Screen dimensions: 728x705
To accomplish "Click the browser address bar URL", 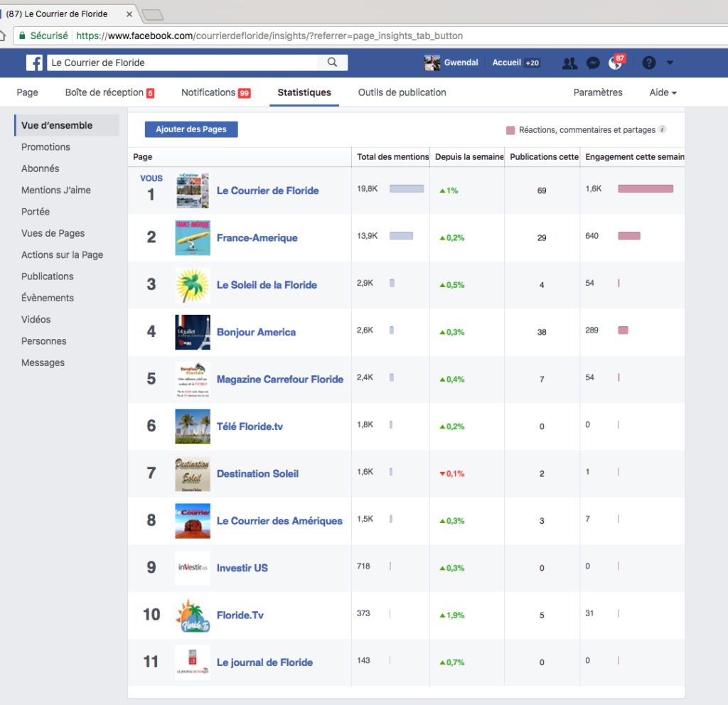I will click(x=269, y=36).
